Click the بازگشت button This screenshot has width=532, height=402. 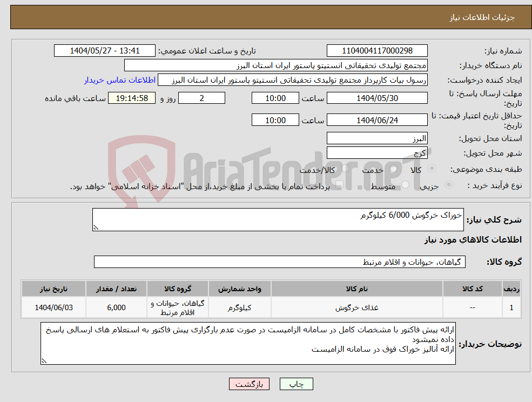pos(249,384)
